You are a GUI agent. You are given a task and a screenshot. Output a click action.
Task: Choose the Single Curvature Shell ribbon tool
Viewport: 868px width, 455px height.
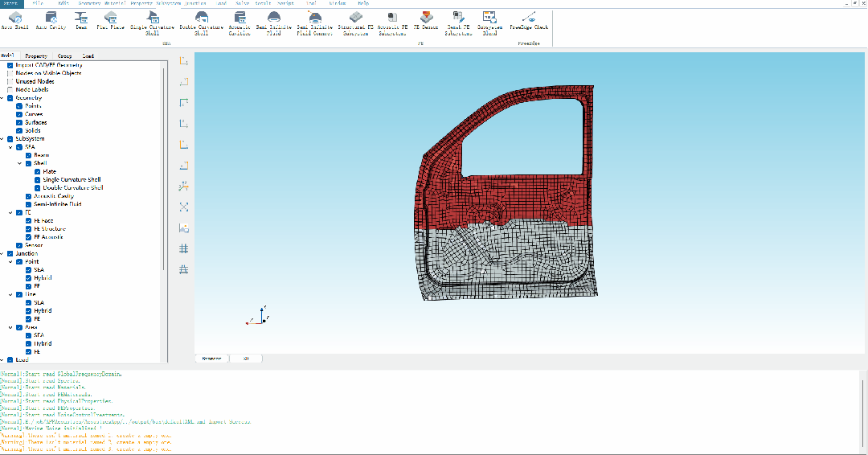[152, 24]
